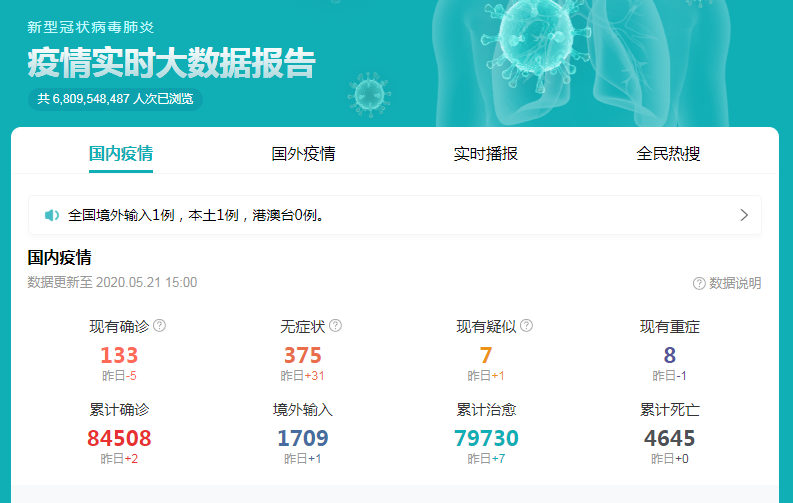Switch to 国内疫情 tab
The image size is (793, 503).
click(121, 154)
